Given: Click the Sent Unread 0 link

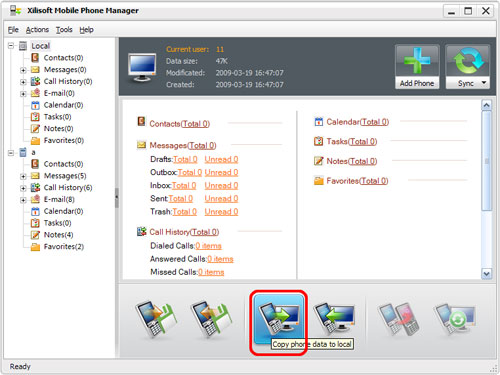Looking at the screenshot, I should click(221, 199).
